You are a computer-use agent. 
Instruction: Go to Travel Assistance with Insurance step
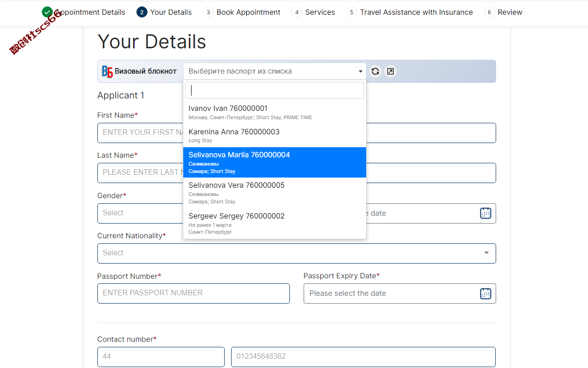point(410,12)
